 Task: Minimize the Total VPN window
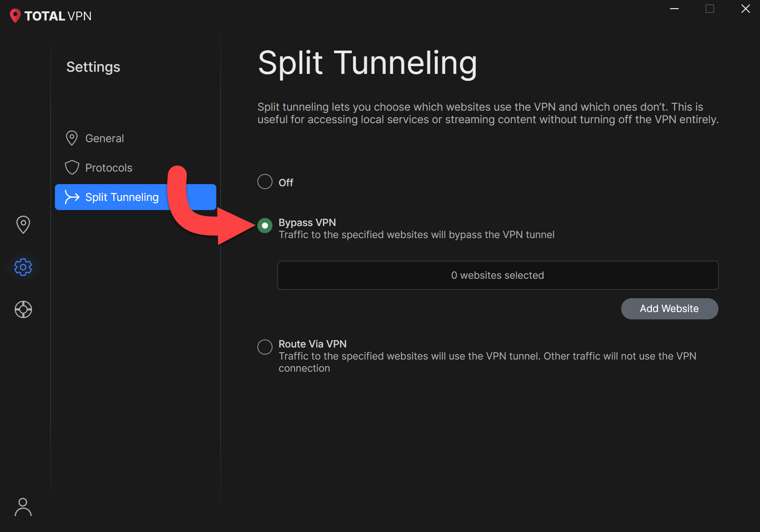tap(674, 9)
